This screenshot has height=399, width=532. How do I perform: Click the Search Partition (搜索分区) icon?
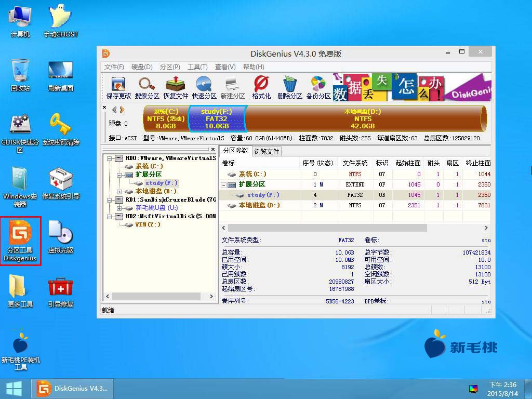[147, 87]
